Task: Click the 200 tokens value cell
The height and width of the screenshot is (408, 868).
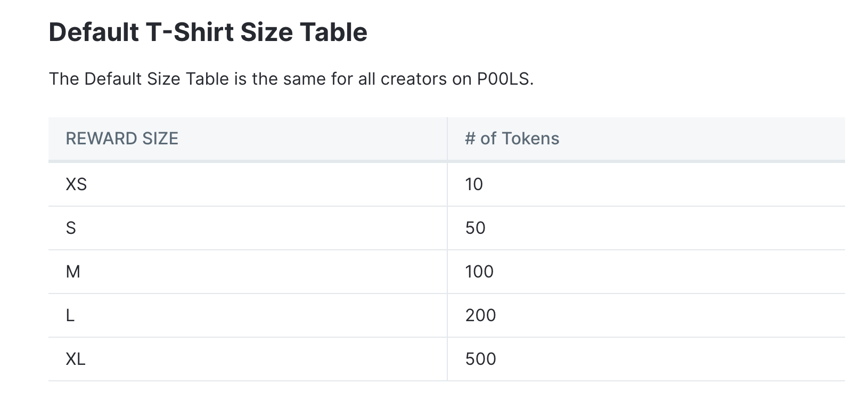Action: point(480,315)
